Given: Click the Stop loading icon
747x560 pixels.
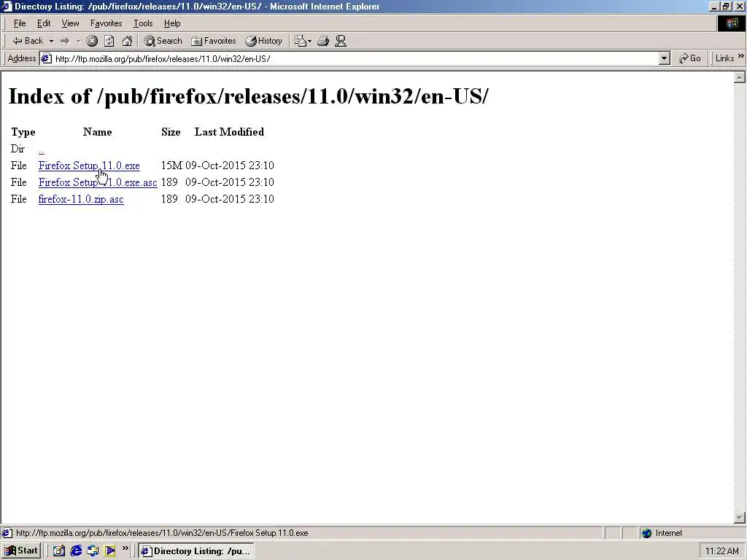Looking at the screenshot, I should [92, 41].
